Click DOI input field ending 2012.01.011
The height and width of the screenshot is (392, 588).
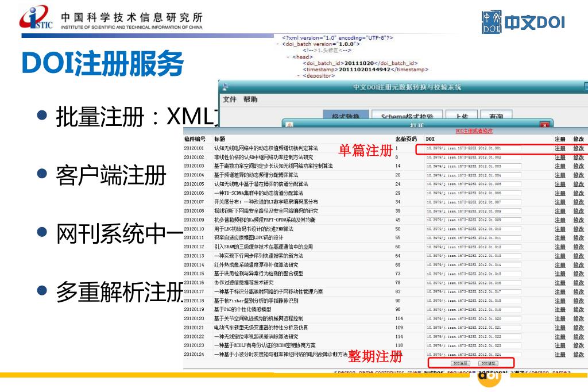click(x=473, y=238)
